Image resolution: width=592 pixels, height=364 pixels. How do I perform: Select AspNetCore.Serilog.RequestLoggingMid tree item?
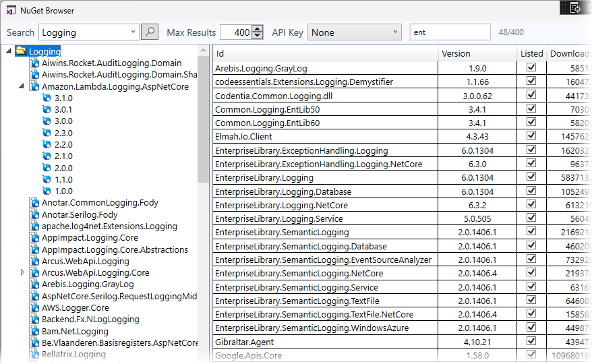tap(119, 296)
